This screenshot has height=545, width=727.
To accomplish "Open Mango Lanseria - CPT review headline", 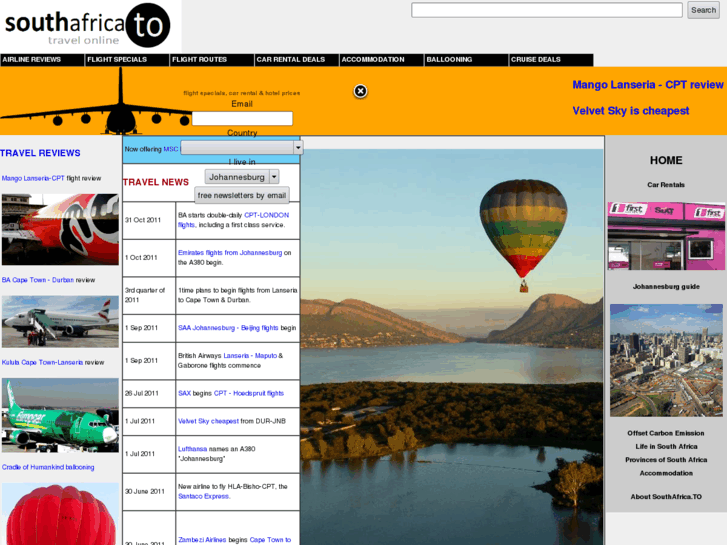I will click(x=648, y=85).
